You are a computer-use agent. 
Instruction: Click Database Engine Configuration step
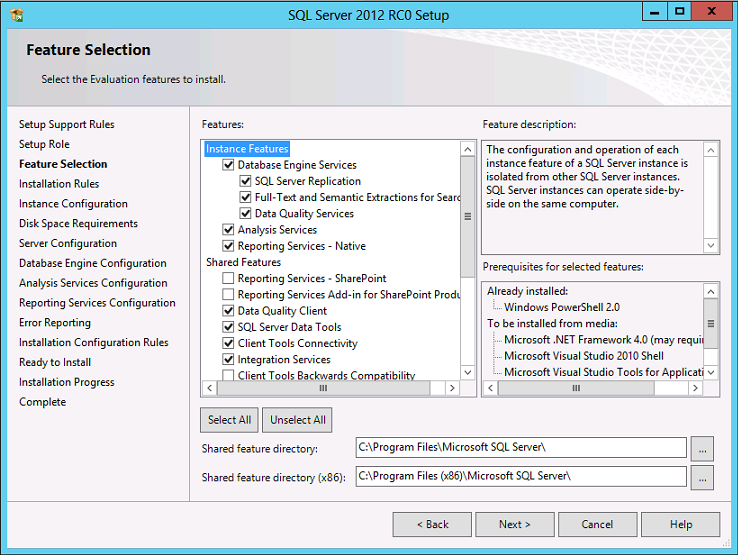pyautogui.click(x=93, y=263)
